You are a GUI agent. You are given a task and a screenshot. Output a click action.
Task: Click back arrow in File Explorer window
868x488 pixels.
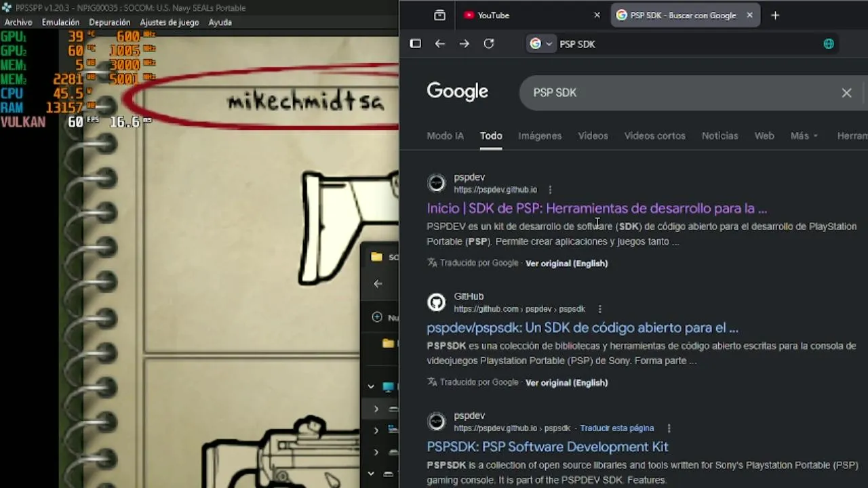tap(378, 284)
